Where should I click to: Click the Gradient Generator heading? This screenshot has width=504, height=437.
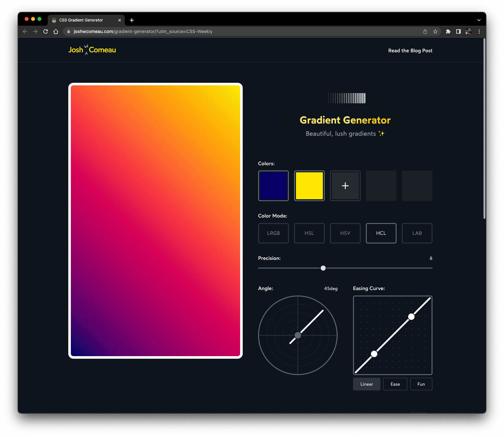click(x=345, y=120)
